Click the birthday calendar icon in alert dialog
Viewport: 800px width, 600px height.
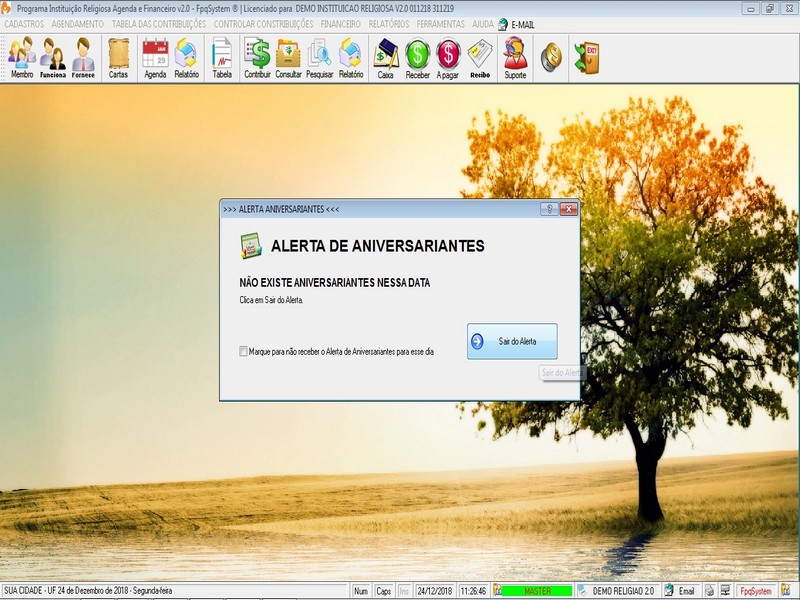tap(251, 245)
